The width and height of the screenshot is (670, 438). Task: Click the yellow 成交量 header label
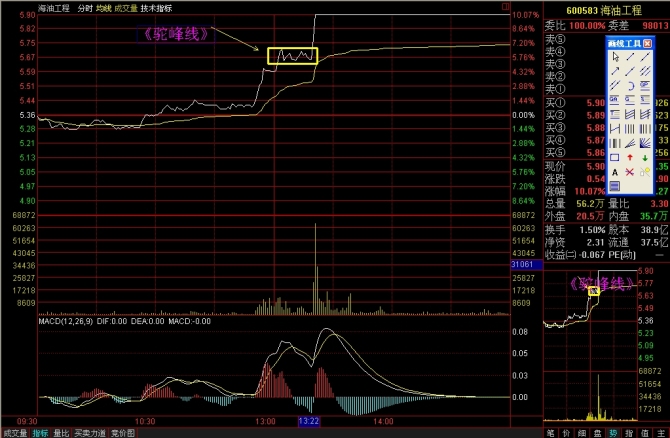point(126,8)
